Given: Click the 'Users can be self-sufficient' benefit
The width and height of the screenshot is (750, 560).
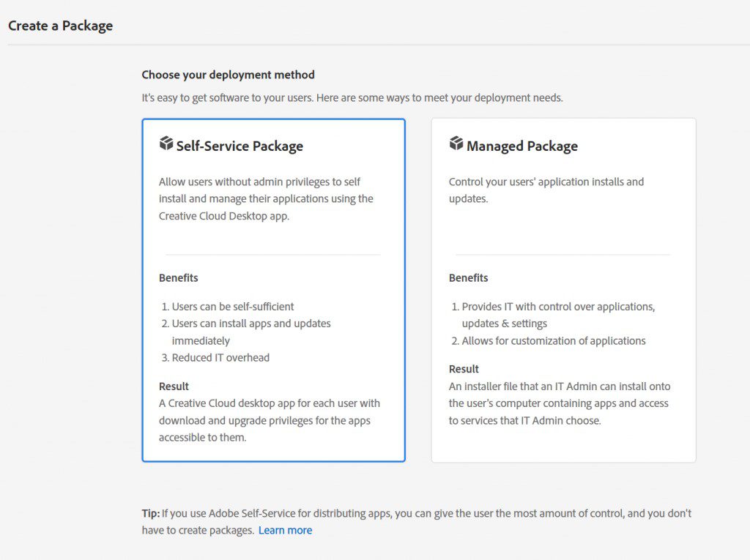Looking at the screenshot, I should (233, 307).
